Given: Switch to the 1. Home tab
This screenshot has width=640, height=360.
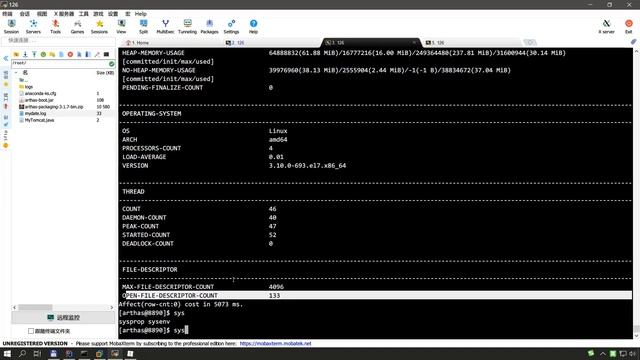Looking at the screenshot, I should [x=139, y=42].
